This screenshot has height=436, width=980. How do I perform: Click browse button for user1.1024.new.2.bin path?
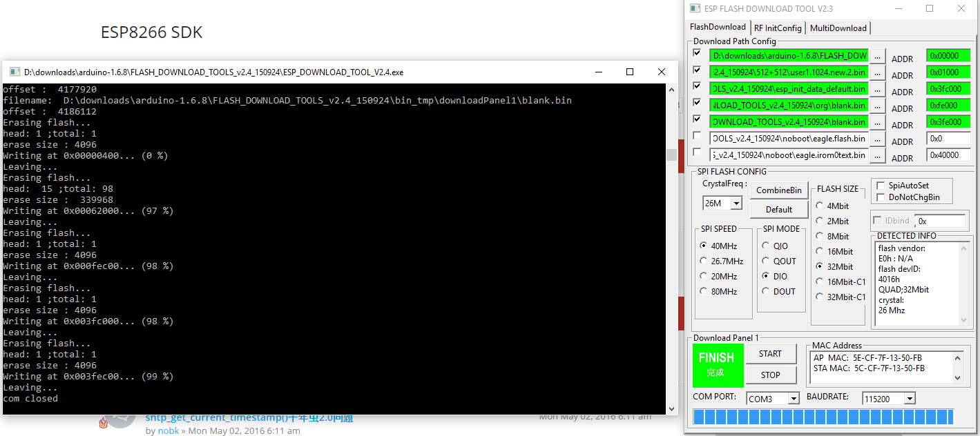(877, 72)
